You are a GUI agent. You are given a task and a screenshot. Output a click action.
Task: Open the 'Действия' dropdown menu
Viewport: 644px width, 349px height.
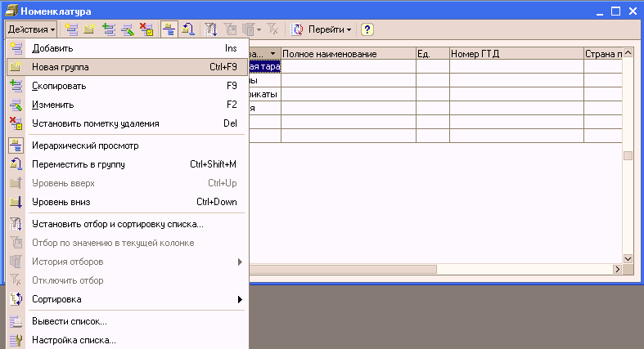[x=31, y=29]
